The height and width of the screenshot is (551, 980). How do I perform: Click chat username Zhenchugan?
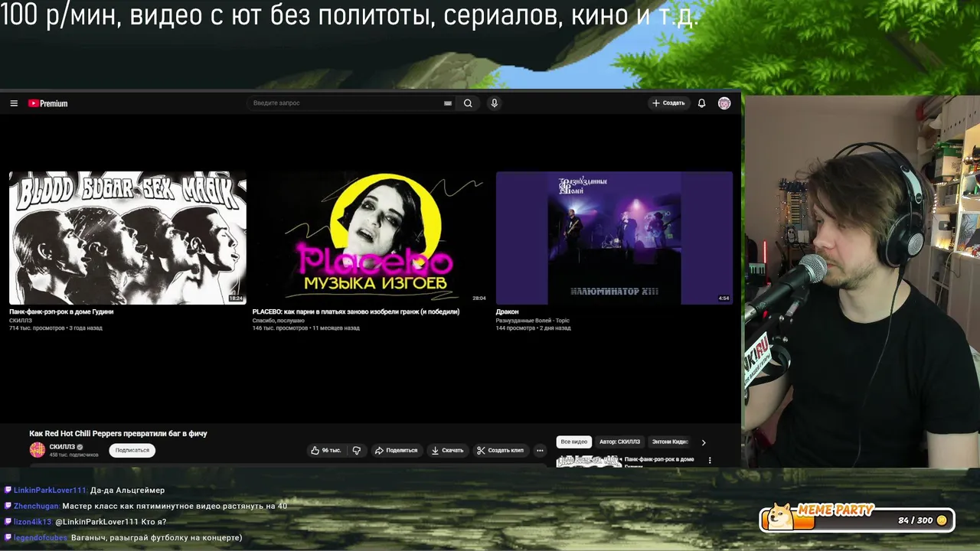36,506
